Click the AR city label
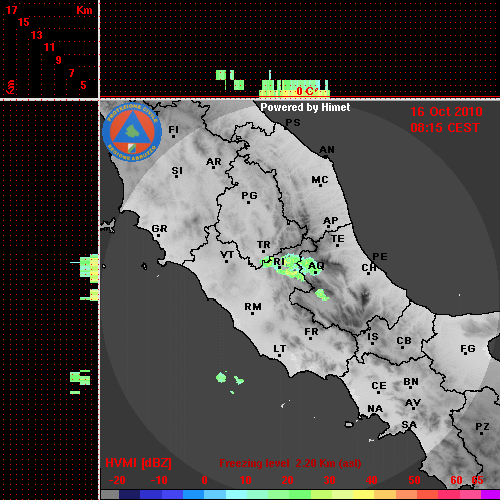 click(x=214, y=162)
